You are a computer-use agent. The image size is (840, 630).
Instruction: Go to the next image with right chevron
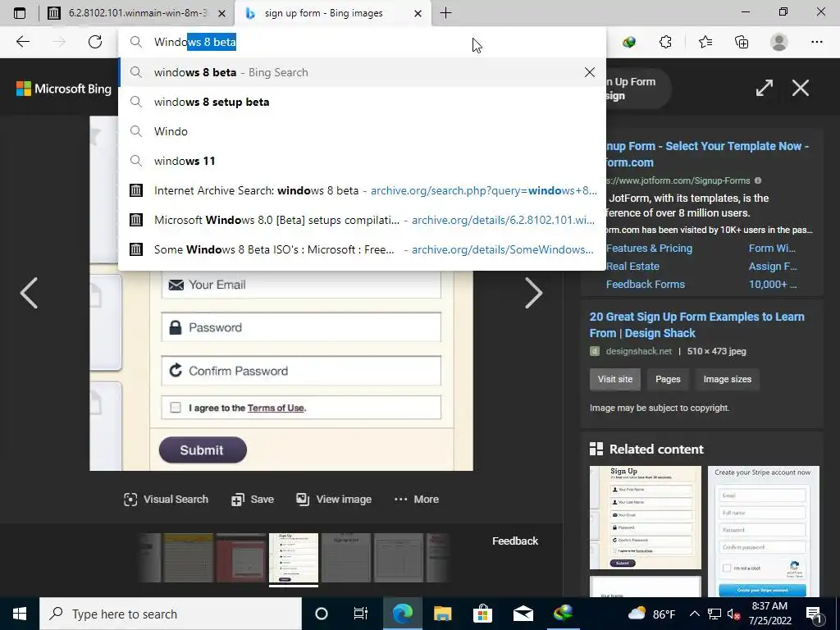click(x=533, y=293)
